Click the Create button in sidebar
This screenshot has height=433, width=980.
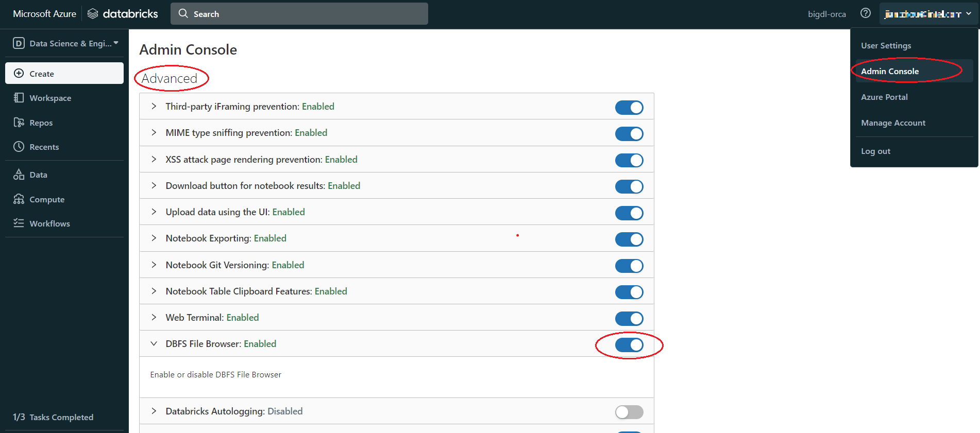coord(64,74)
